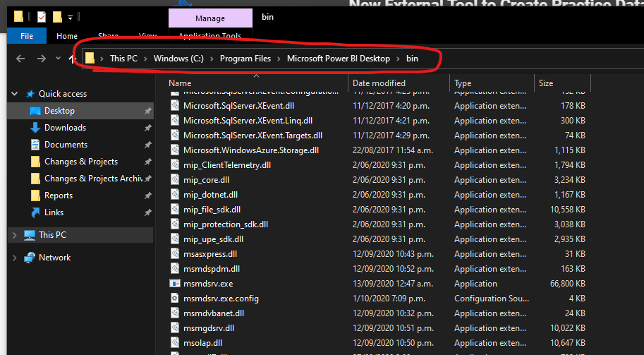
Task: Select Network in navigation pane
Action: point(54,258)
